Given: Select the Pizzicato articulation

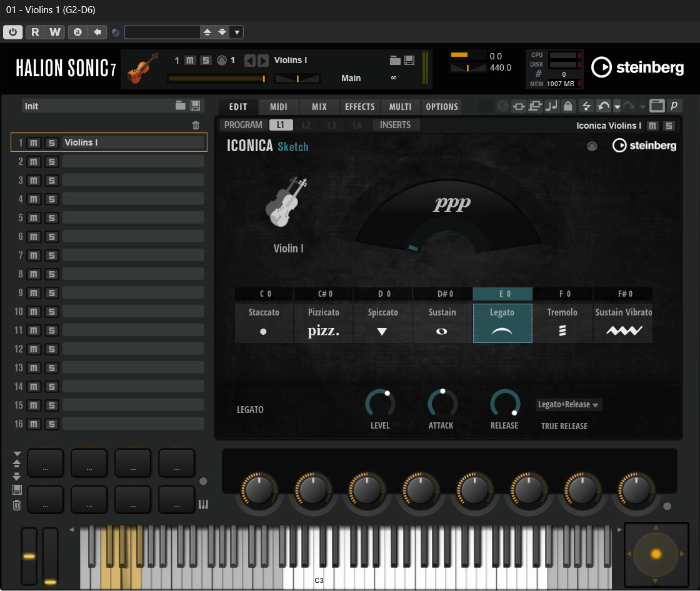Looking at the screenshot, I should coord(323,322).
